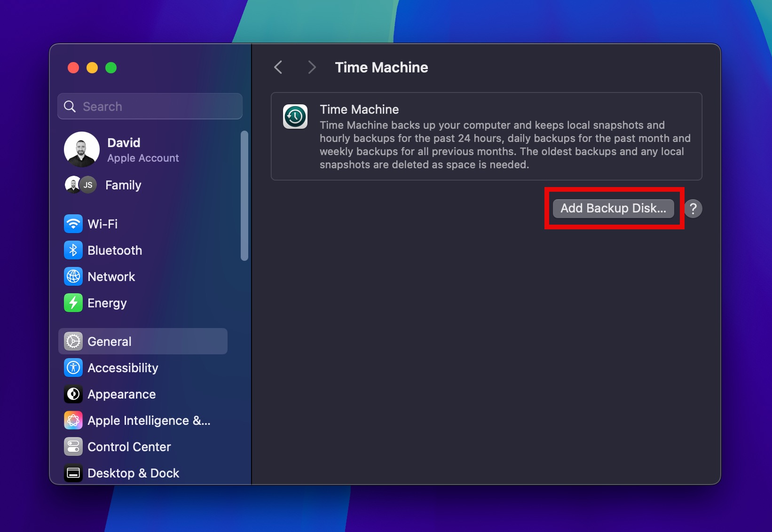Click the forward navigation chevron
The image size is (772, 532).
coord(312,67)
